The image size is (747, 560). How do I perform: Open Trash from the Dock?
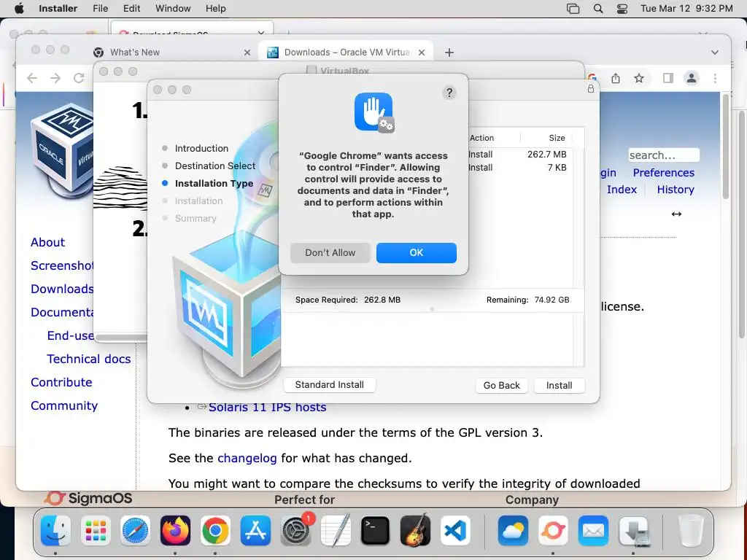point(690,531)
